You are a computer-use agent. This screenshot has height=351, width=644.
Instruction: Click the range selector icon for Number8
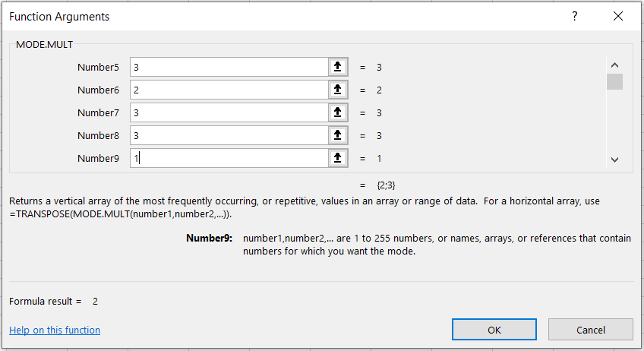point(338,135)
